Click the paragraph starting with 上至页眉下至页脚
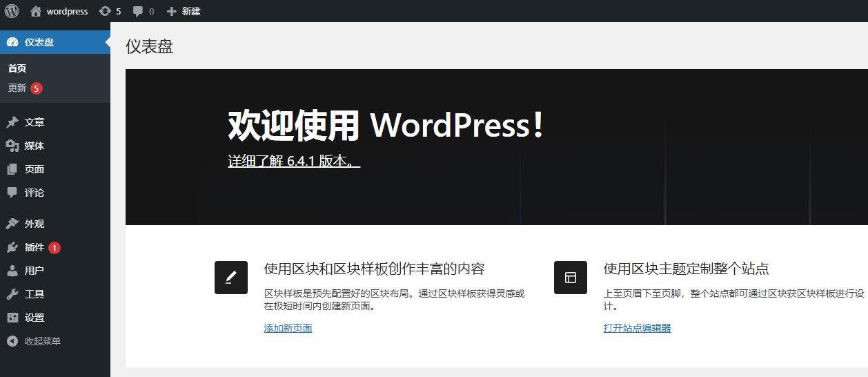The height and width of the screenshot is (377, 868). click(734, 300)
